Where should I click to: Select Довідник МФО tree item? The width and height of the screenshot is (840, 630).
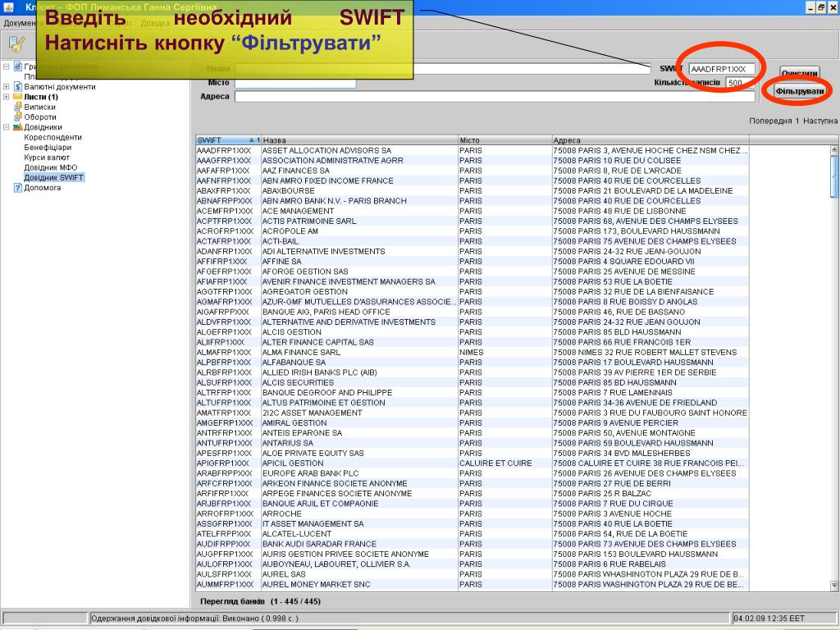(50, 167)
